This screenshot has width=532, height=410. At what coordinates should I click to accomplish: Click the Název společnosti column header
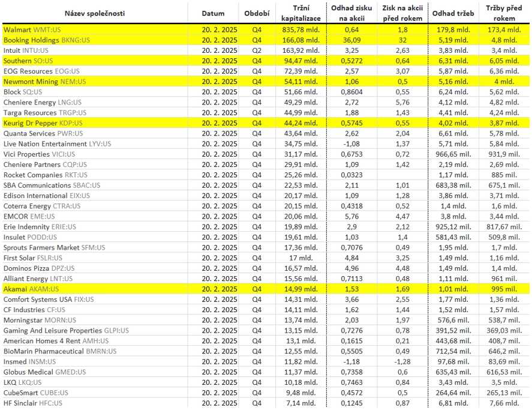(95, 13)
